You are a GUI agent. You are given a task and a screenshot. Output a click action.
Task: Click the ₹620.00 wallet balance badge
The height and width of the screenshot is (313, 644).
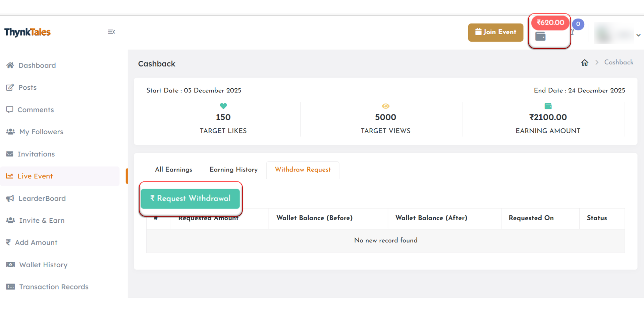[x=550, y=23]
